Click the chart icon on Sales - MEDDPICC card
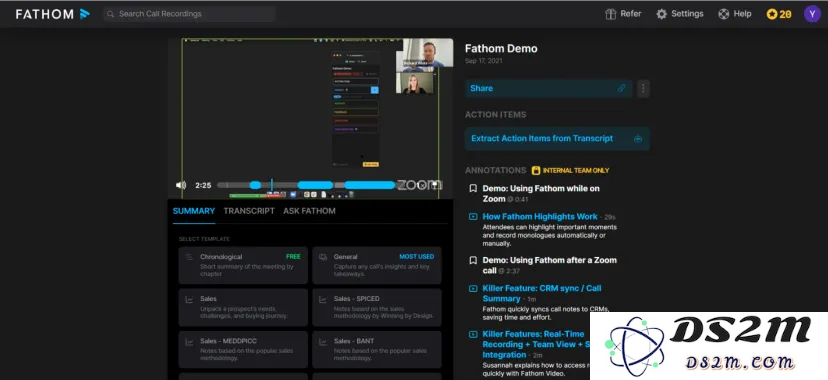Screen dimensions: 828x380 click(x=189, y=341)
